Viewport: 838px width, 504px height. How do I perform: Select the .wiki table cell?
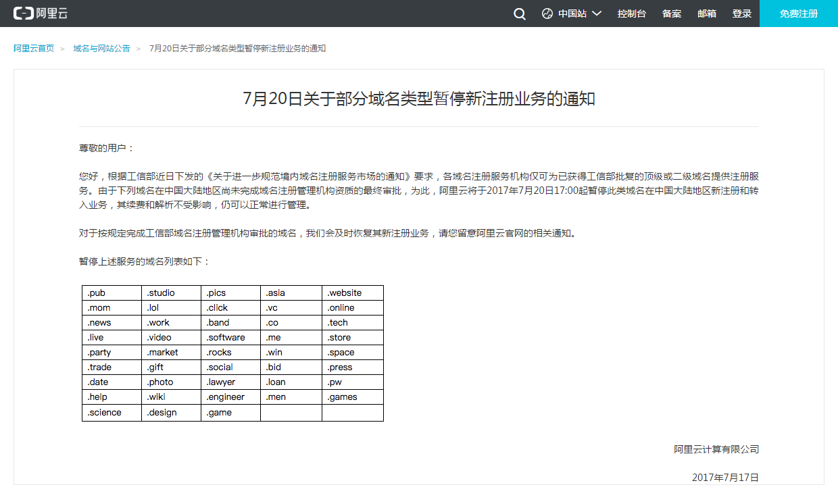pos(172,397)
